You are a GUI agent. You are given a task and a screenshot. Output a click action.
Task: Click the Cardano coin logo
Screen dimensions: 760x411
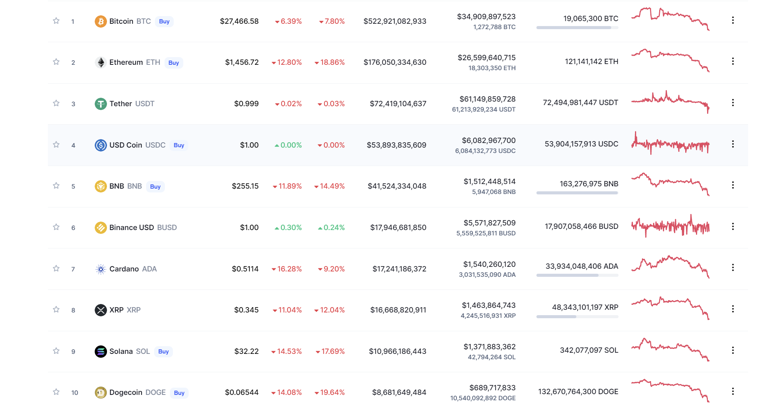coord(100,269)
